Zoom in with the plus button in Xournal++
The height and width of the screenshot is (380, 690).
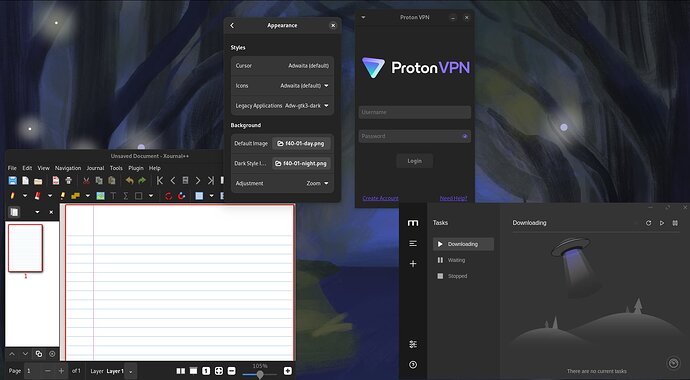click(287, 371)
